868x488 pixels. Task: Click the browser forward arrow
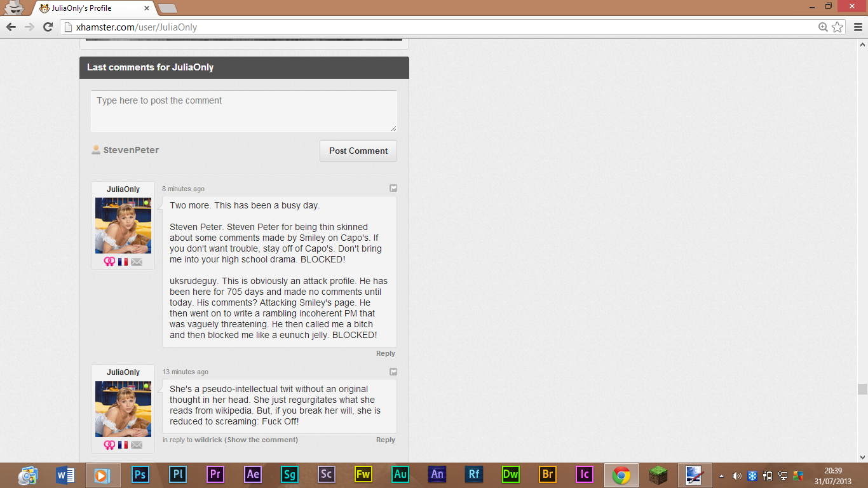tap(29, 27)
